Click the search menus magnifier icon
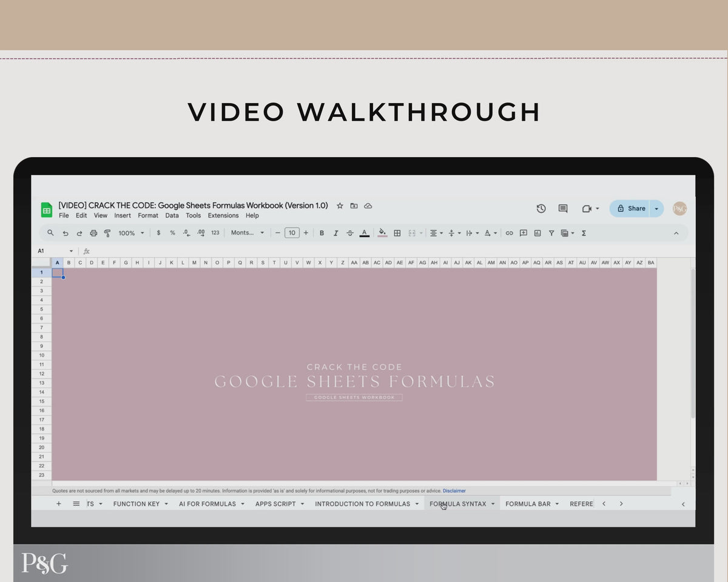Viewport: 728px width, 582px height. pos(50,233)
